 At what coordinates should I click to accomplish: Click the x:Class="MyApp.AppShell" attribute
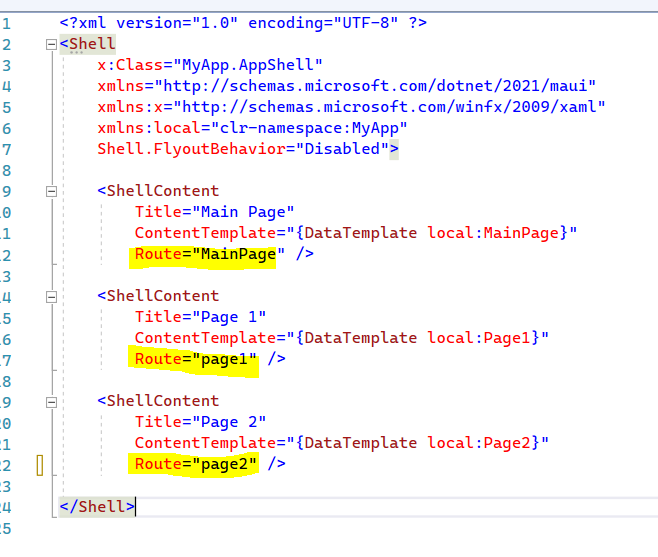[x=210, y=65]
